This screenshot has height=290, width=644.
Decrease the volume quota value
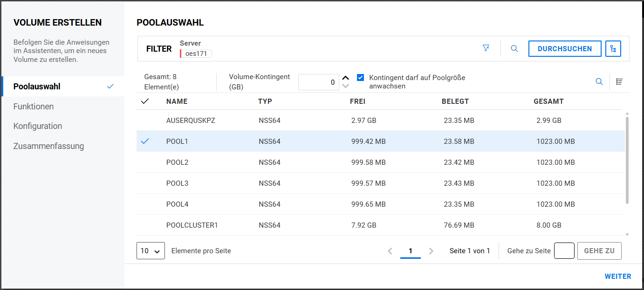coord(345,86)
